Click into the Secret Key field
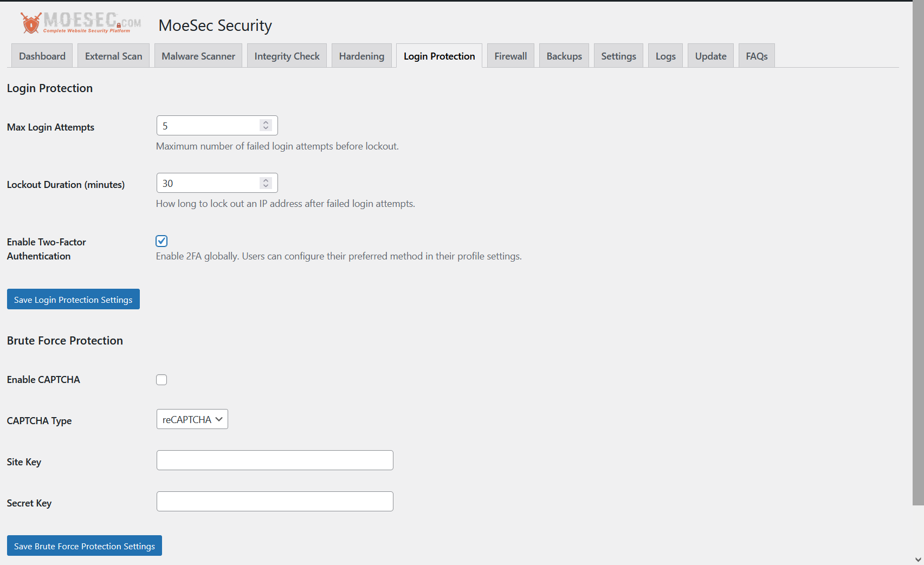This screenshot has height=565, width=924. pyautogui.click(x=275, y=502)
